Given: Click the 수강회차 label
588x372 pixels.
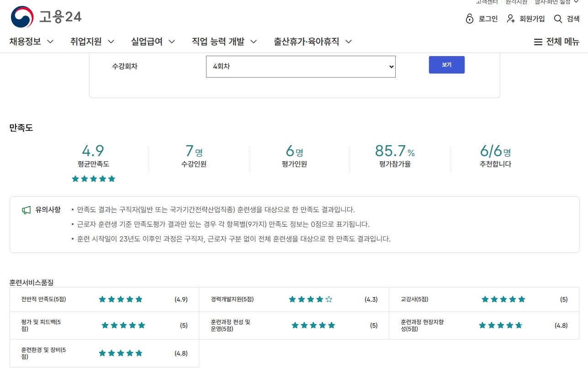Looking at the screenshot, I should tap(125, 67).
